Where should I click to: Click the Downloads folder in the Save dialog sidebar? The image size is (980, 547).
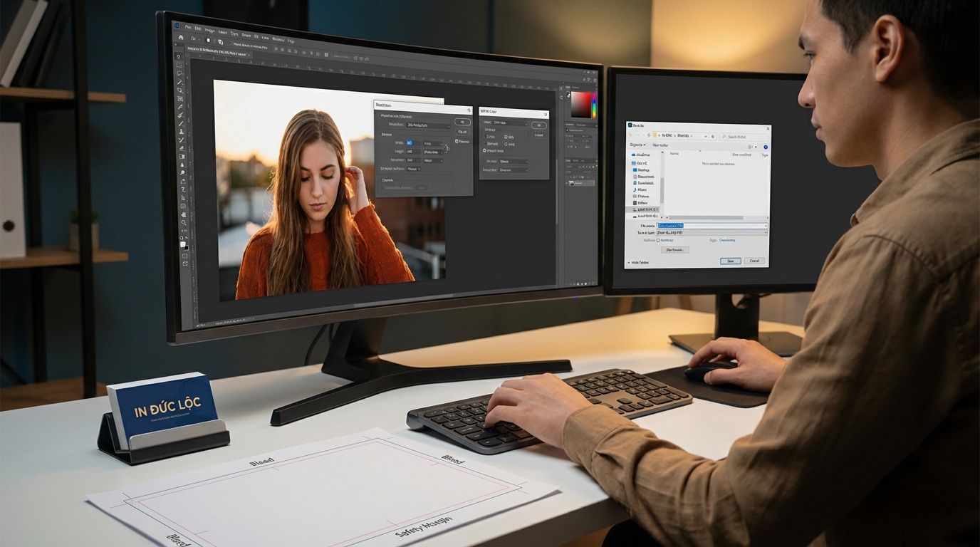click(x=645, y=183)
